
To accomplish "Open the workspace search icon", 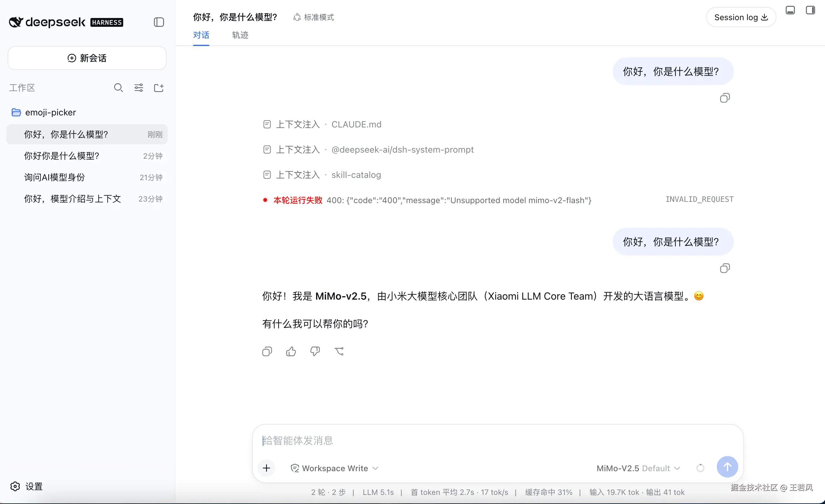I will pyautogui.click(x=119, y=88).
